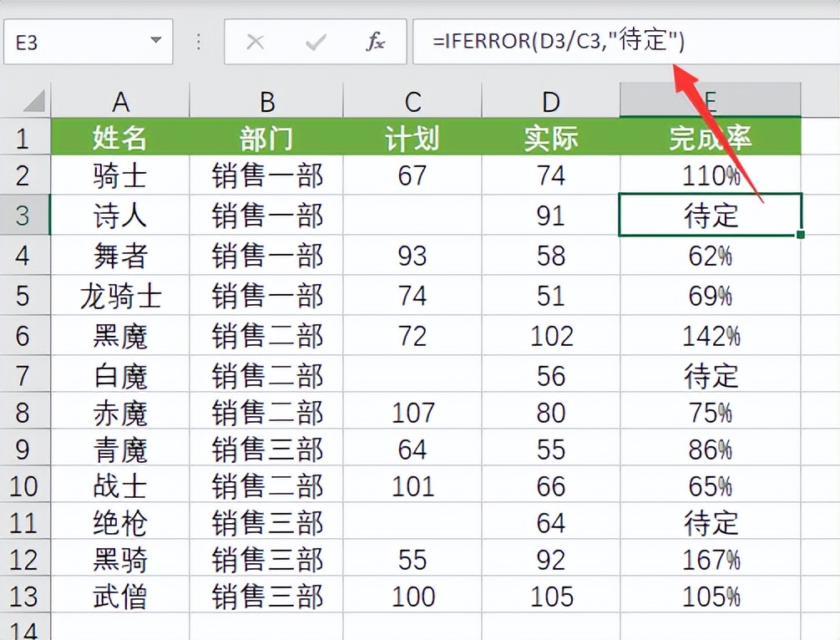Viewport: 840px width, 640px height.
Task: Click the cell with value 64 in column D
Action: (550, 524)
